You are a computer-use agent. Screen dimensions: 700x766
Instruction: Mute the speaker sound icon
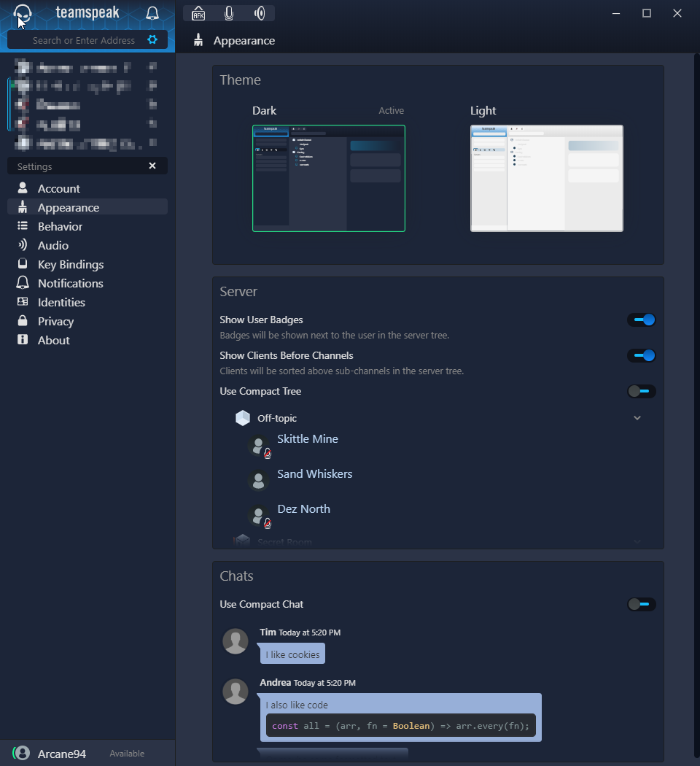pos(260,13)
